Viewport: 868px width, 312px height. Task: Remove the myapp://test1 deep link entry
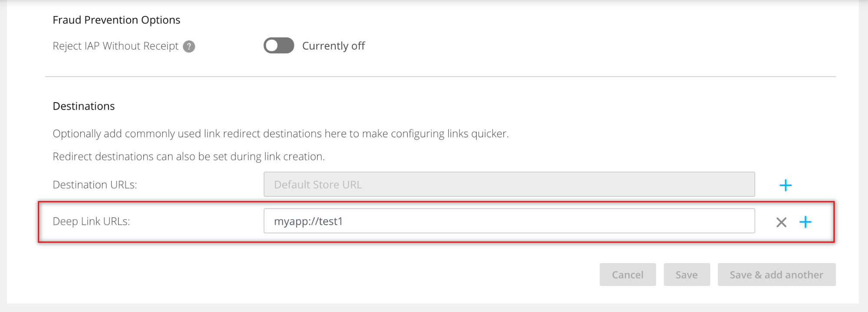coord(781,222)
